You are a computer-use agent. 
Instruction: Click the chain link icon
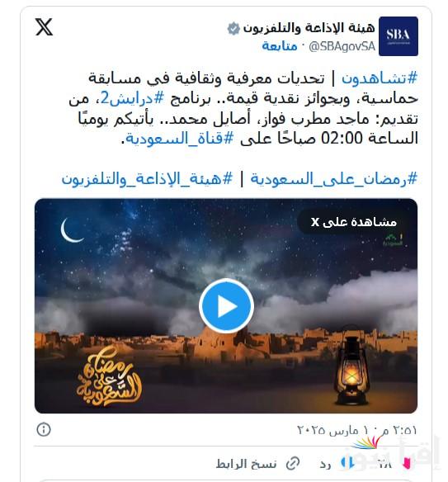(x=293, y=464)
